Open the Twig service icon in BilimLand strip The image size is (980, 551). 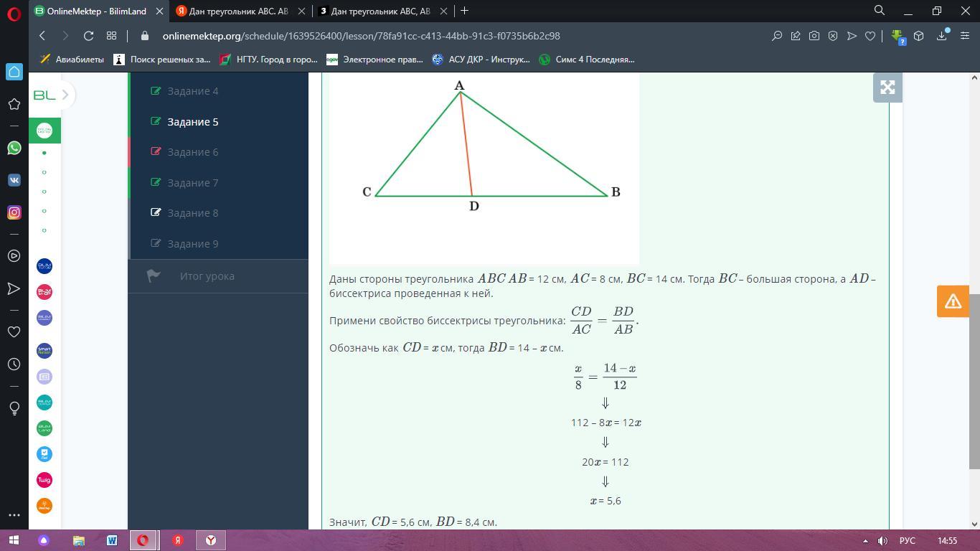pyautogui.click(x=44, y=480)
